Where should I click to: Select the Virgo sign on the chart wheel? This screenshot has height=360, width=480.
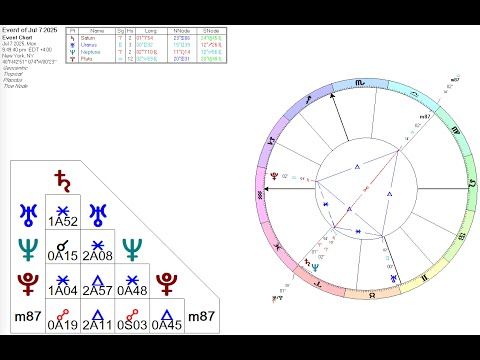(456, 130)
